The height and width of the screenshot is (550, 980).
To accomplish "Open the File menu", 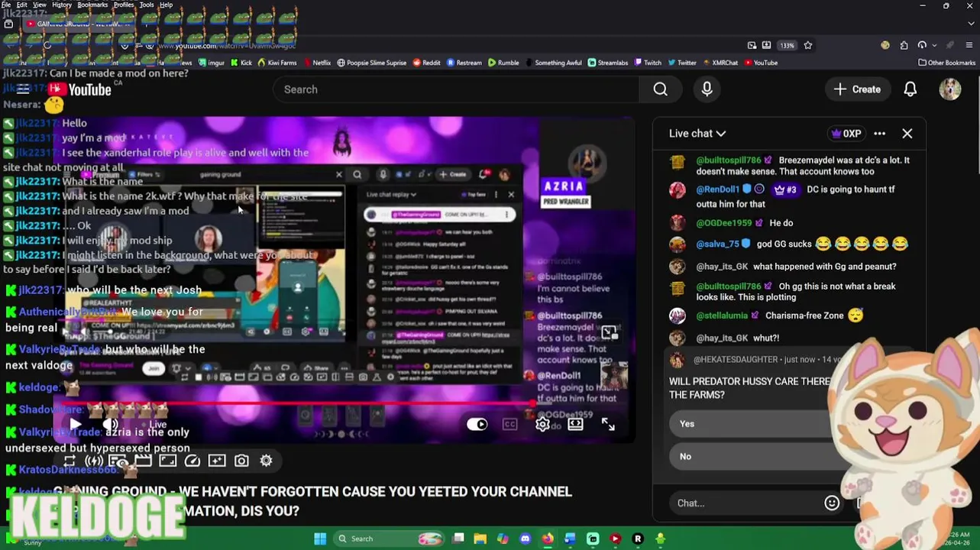I will click(6, 5).
